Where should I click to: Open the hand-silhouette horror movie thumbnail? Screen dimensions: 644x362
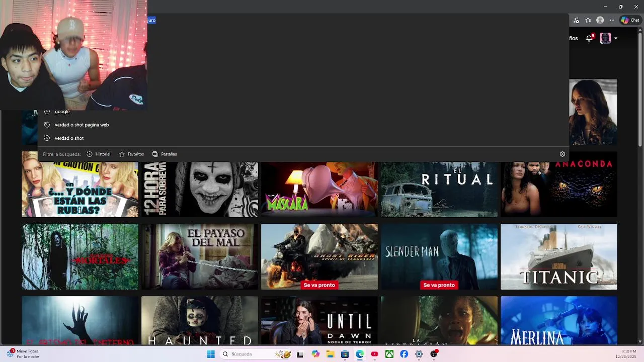[80, 320]
